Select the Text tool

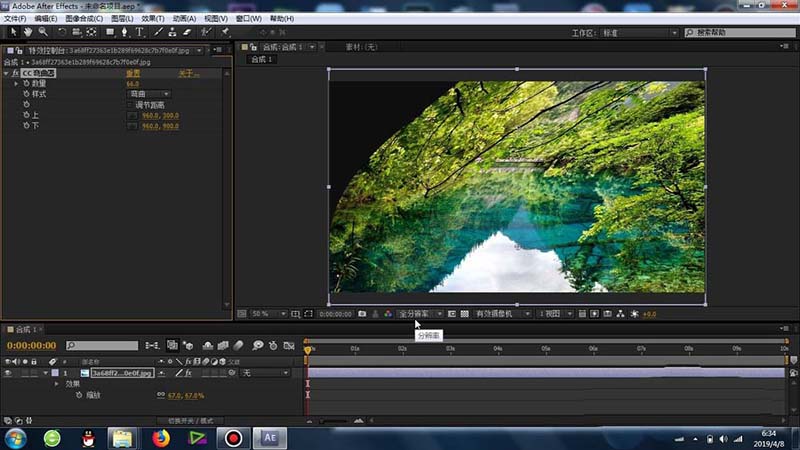(x=139, y=32)
